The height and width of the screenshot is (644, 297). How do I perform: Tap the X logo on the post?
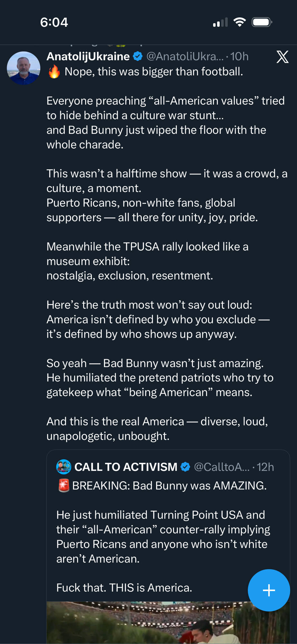pyautogui.click(x=283, y=57)
